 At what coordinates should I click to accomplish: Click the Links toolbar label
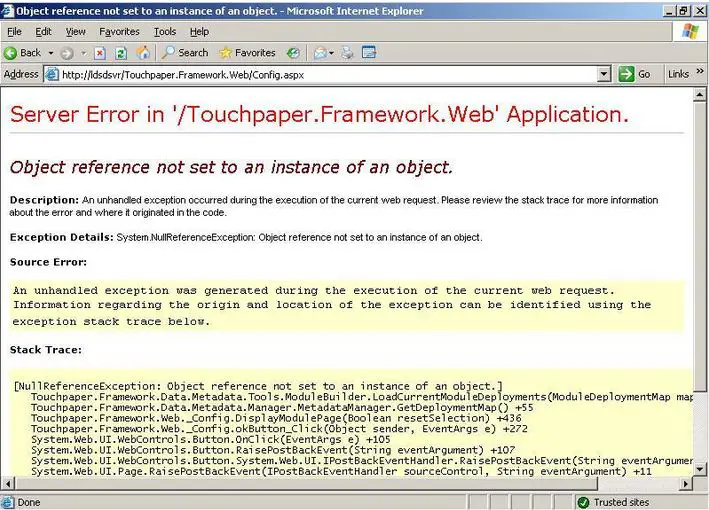(x=678, y=74)
